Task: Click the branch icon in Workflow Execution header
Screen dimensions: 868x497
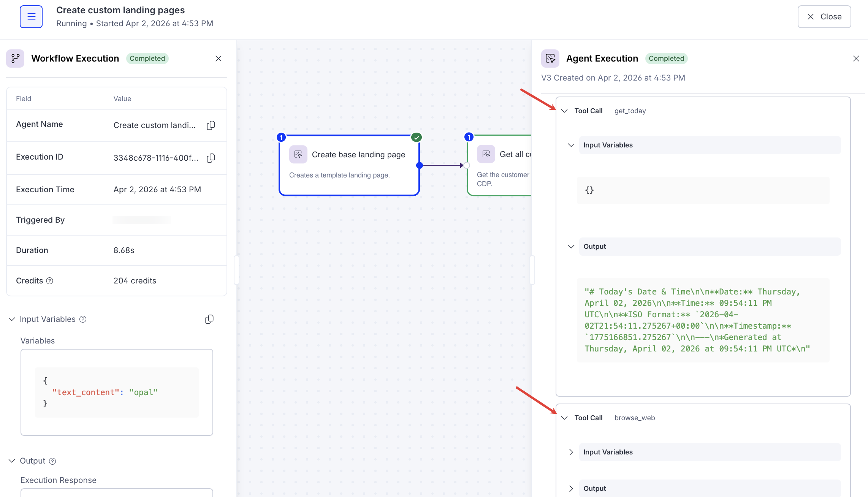Action: tap(15, 58)
